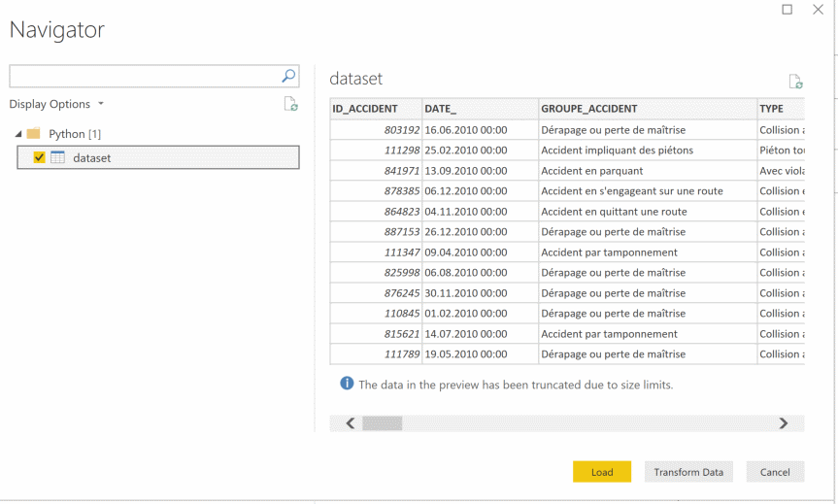Click the info icon beside truncated message
This screenshot has height=504, width=838.
coord(347,384)
